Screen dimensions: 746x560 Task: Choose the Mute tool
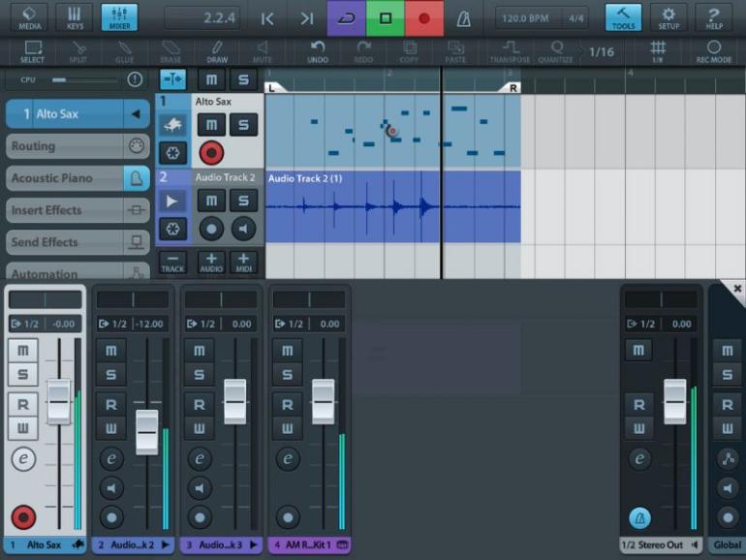pyautogui.click(x=263, y=51)
